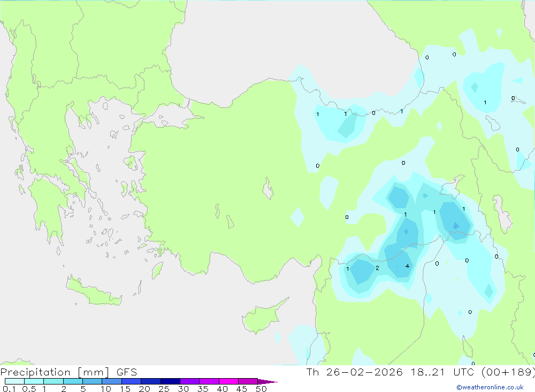Click the legend label '45'

242,389
